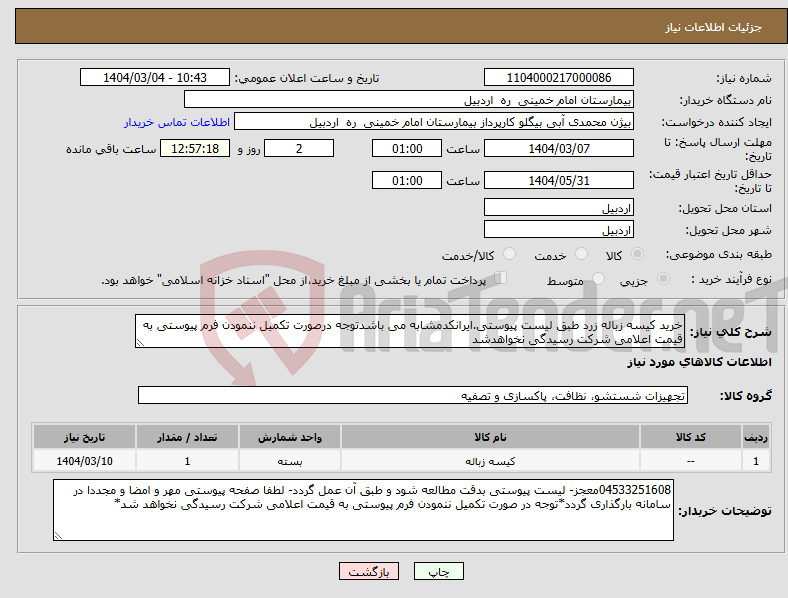
Task: Select the کالا/خدمت radio button
Action: (510, 254)
